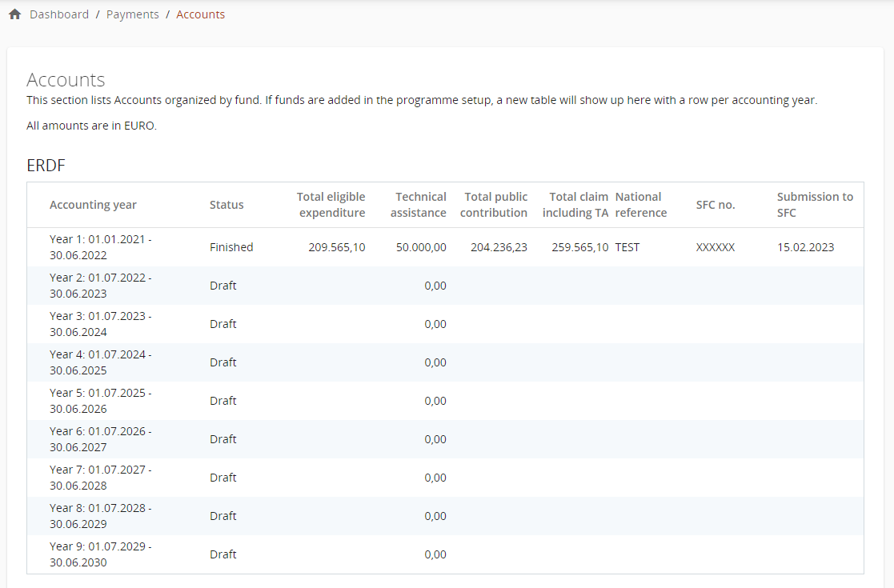894x588 pixels.
Task: Click Year 6: 01.07.2026 row
Action: click(x=100, y=439)
